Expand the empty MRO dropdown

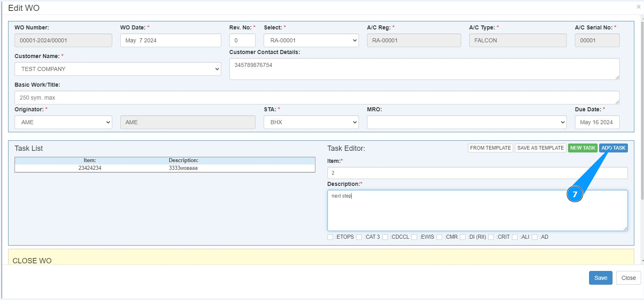coord(466,122)
